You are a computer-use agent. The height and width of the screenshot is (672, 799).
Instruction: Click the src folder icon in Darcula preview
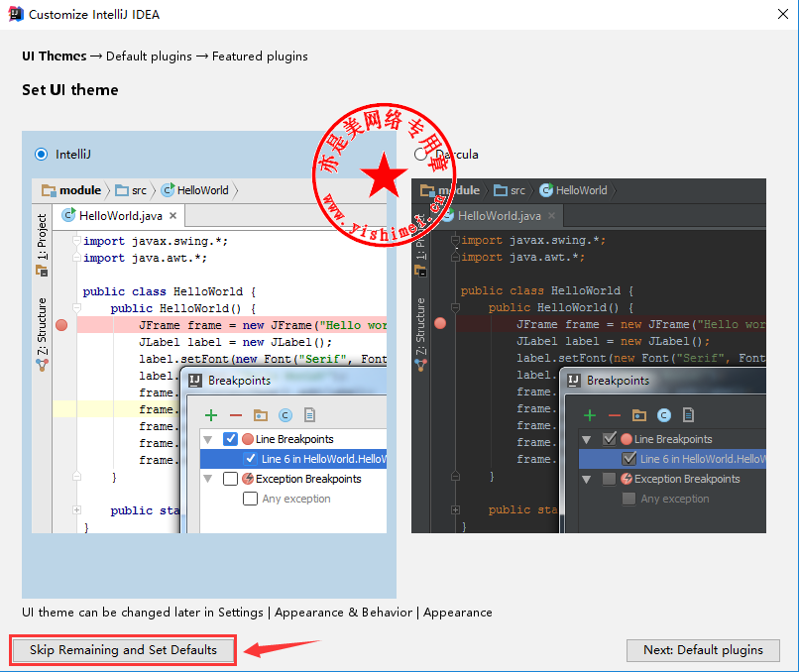(501, 190)
